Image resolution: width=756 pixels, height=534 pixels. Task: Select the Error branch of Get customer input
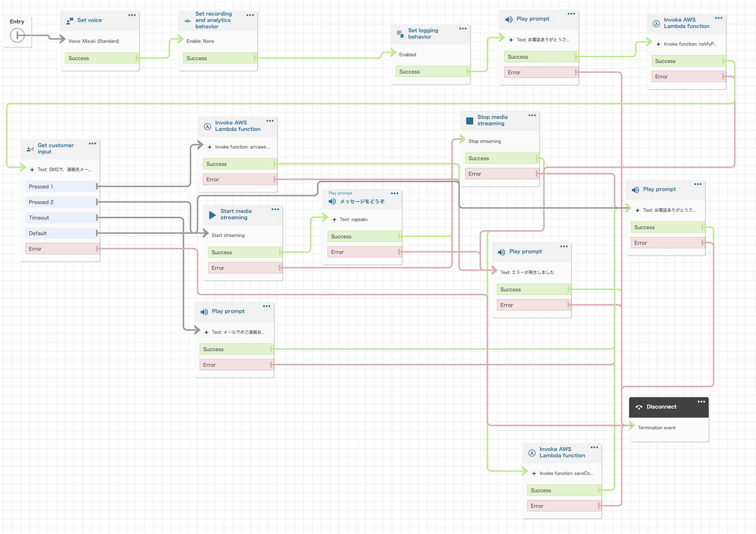(x=61, y=249)
